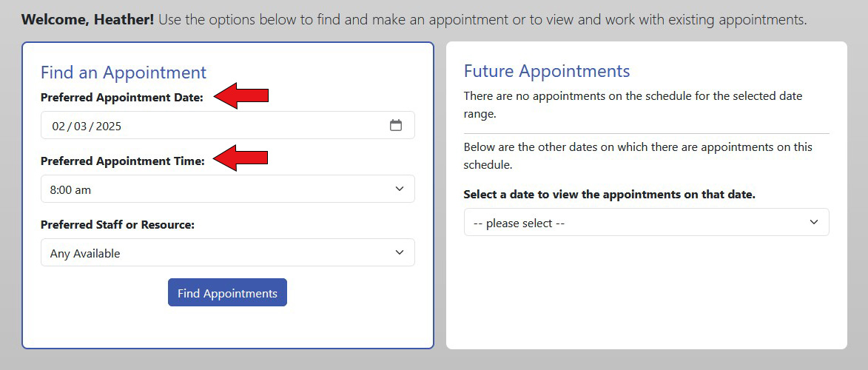Open the calendar picker icon in date field
This screenshot has height=370, width=868.
coord(395,125)
